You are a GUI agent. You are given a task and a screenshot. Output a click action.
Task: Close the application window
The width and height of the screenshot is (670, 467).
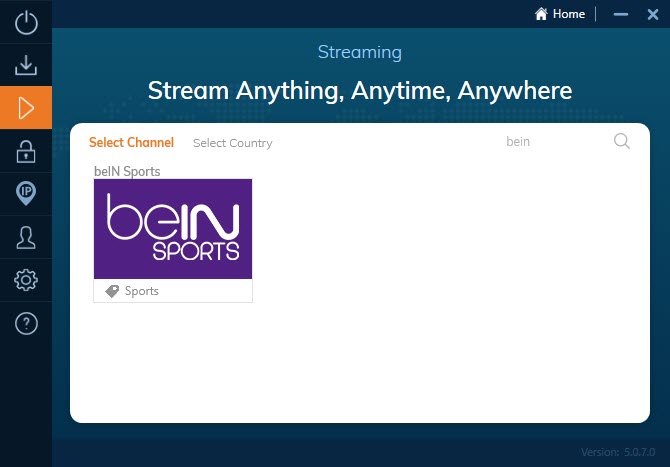652,15
